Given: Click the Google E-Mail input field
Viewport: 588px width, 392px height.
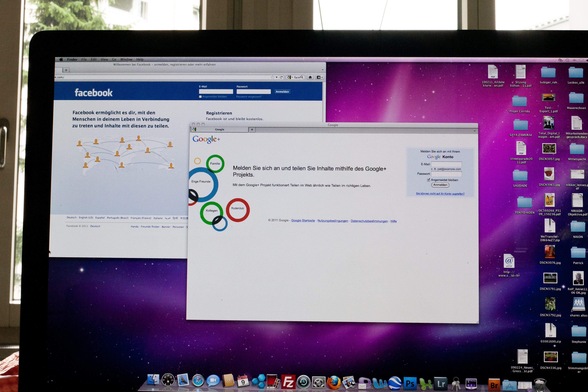Looking at the screenshot, I should [x=446, y=164].
